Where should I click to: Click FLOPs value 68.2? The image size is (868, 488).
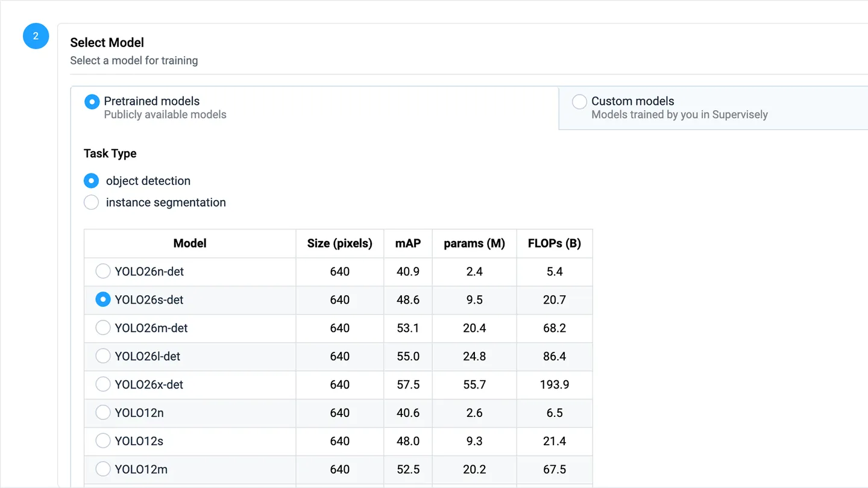tap(555, 328)
